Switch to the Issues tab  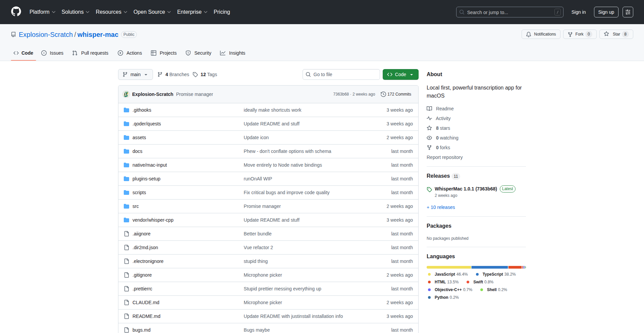pos(52,53)
